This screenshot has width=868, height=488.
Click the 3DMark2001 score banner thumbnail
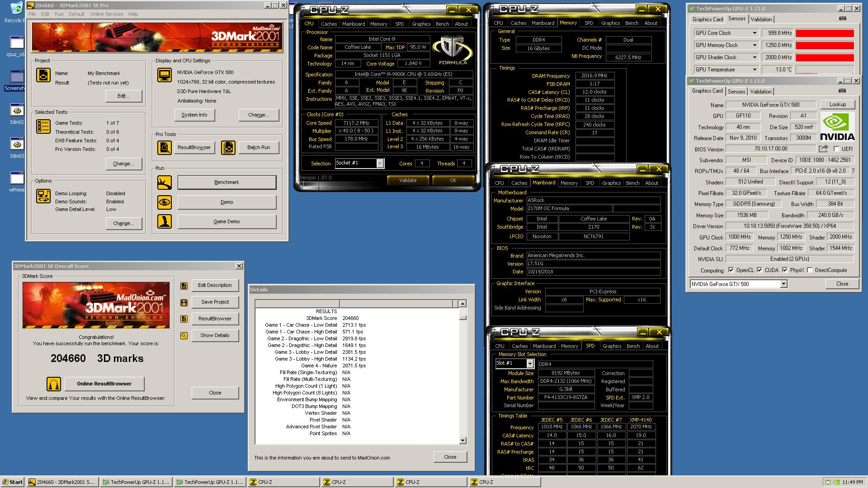pos(96,305)
